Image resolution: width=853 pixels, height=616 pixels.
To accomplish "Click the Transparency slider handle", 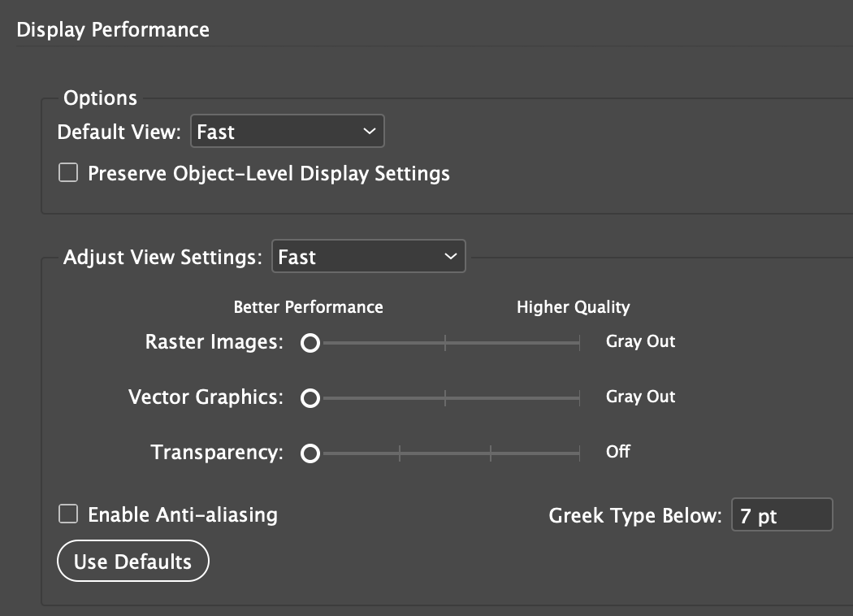I will click(310, 453).
